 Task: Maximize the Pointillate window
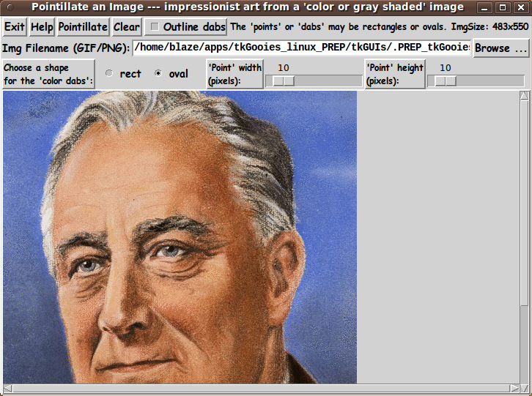pos(503,7)
